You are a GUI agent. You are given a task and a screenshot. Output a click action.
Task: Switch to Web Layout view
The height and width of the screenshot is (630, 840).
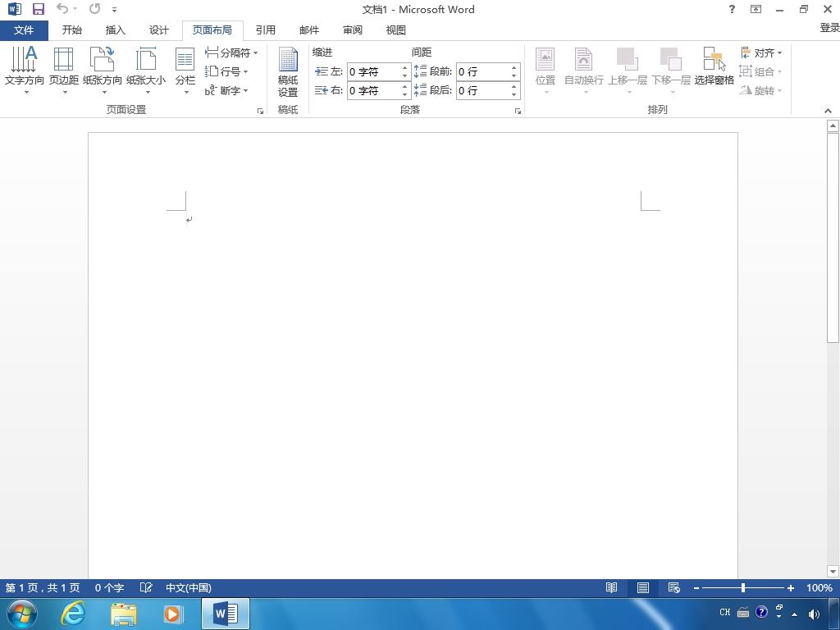pyautogui.click(x=674, y=587)
